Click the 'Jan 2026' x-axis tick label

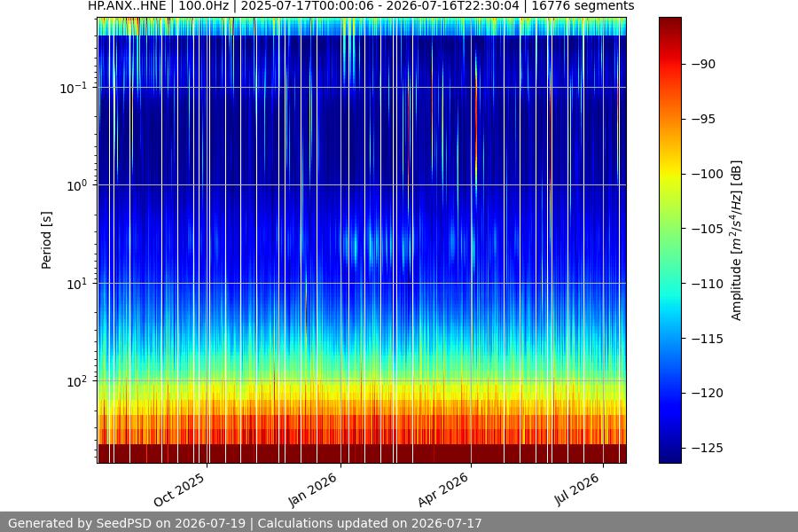312,489
